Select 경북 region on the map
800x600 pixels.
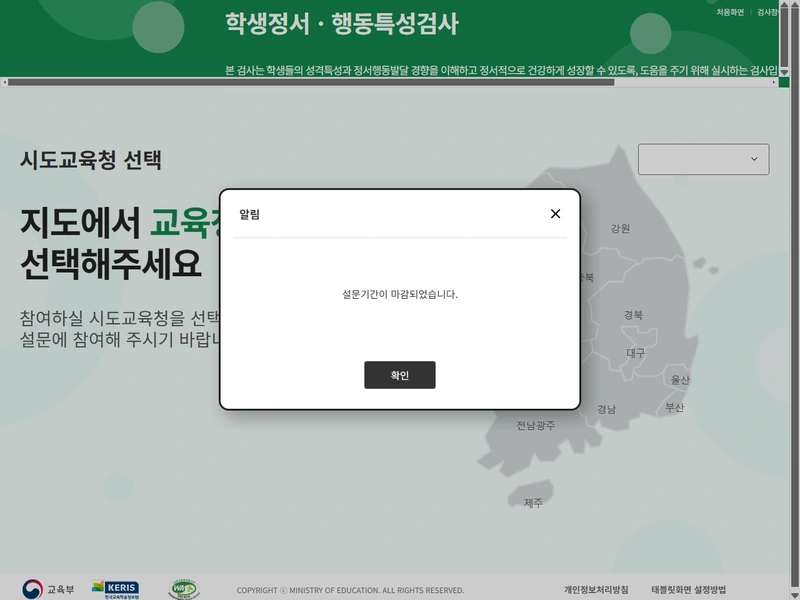(633, 315)
